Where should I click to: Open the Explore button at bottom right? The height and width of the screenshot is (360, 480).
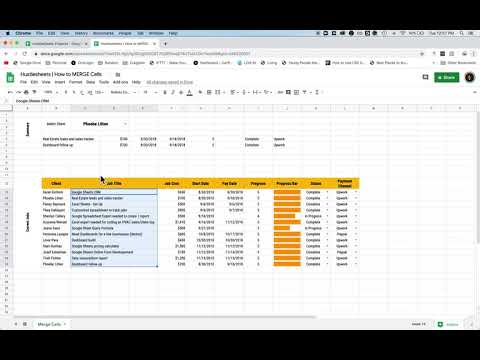click(x=449, y=324)
